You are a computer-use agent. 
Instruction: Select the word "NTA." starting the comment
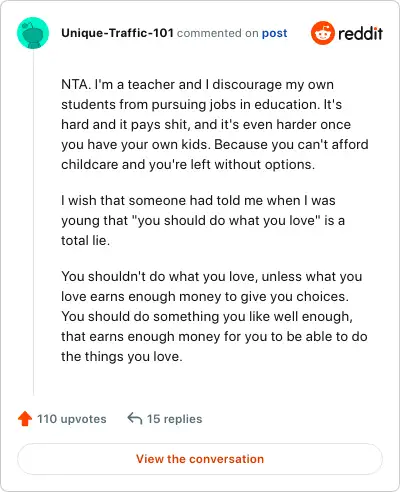76,84
